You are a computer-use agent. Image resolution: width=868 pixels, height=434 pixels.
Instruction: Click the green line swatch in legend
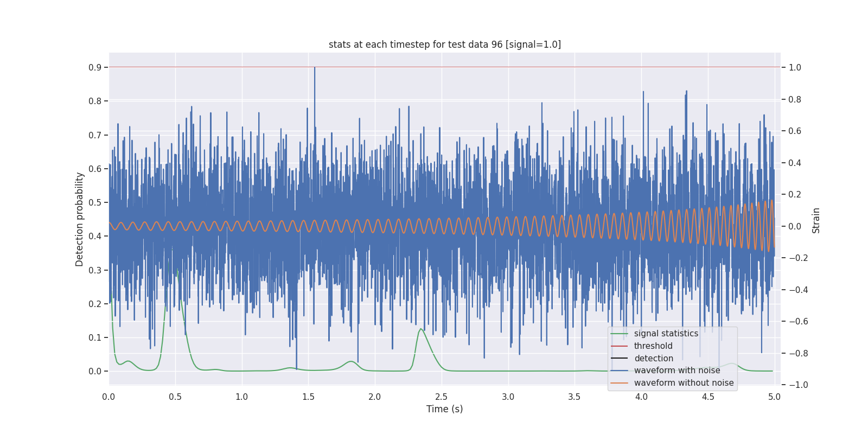619,334
